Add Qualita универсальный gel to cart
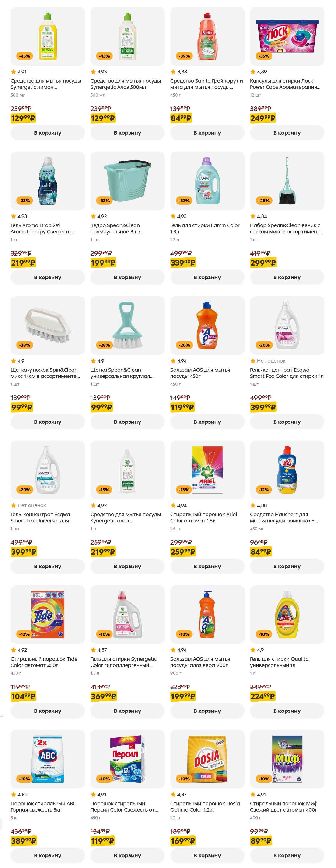 [287, 711]
